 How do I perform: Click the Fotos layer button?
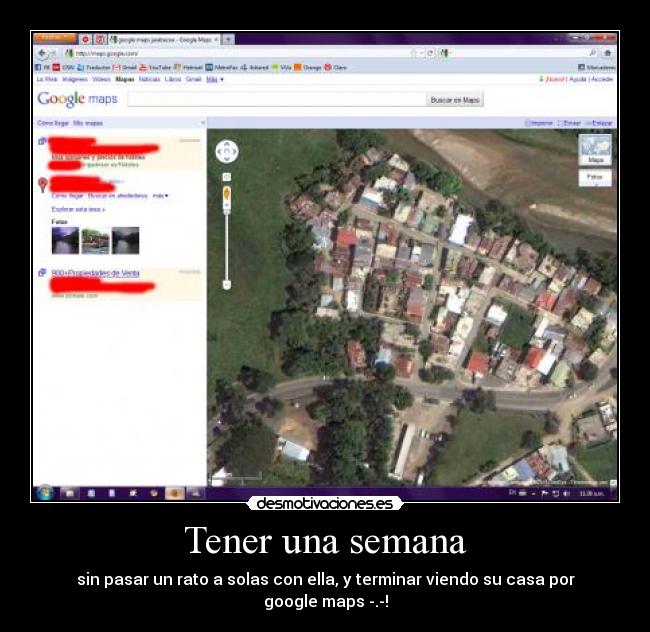[x=595, y=177]
